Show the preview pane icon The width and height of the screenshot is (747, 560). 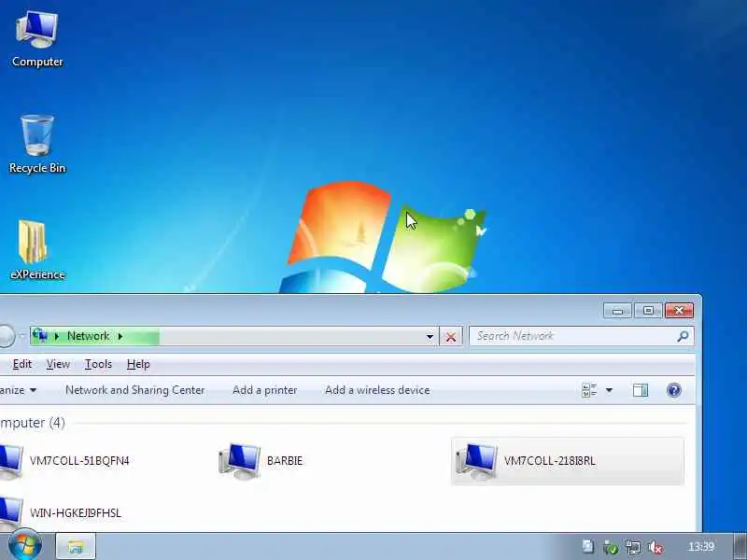coord(641,390)
